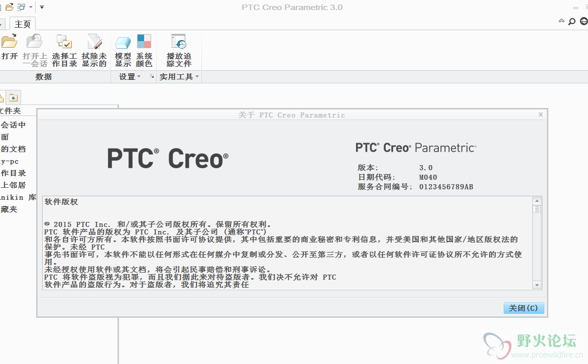Select Network Neighborhood (上邻居) folder
This screenshot has height=364, width=588.
13,185
